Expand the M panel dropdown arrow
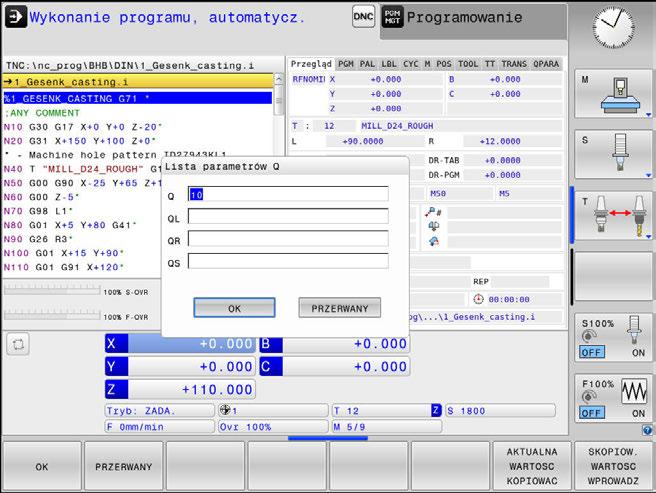Image resolution: width=656 pixels, height=493 pixels. pos(648,115)
